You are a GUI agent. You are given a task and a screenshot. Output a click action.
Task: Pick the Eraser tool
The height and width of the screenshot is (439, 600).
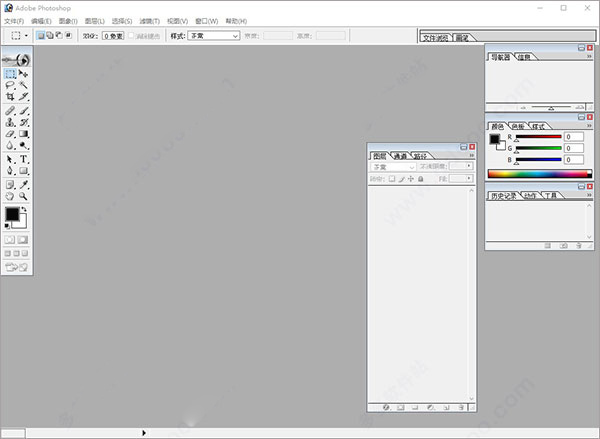click(x=10, y=134)
